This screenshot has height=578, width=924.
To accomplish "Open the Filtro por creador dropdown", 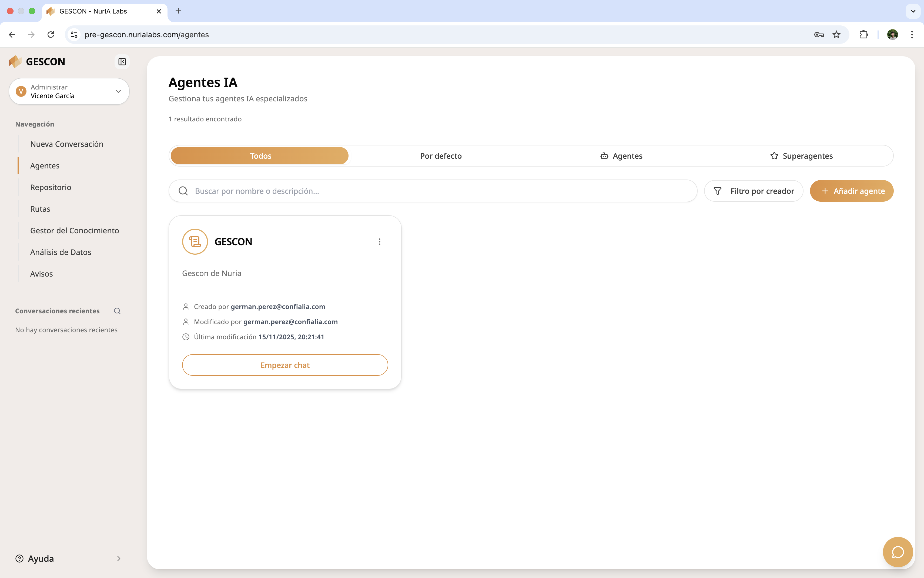I will (x=753, y=191).
